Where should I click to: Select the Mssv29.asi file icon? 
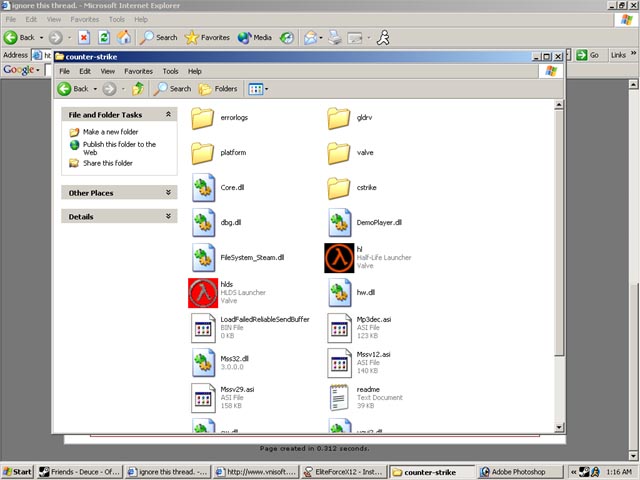pyautogui.click(x=203, y=398)
